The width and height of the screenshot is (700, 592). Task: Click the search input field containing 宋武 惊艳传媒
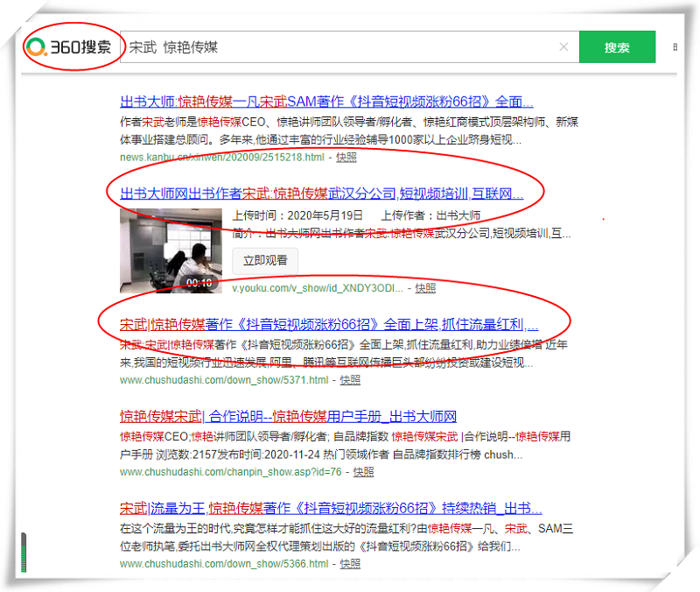click(x=341, y=47)
